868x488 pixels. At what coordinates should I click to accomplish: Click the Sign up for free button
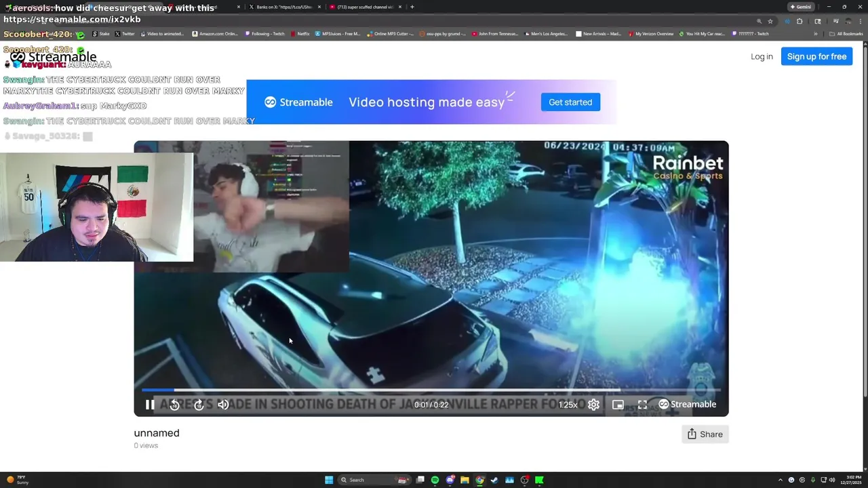[x=816, y=56]
